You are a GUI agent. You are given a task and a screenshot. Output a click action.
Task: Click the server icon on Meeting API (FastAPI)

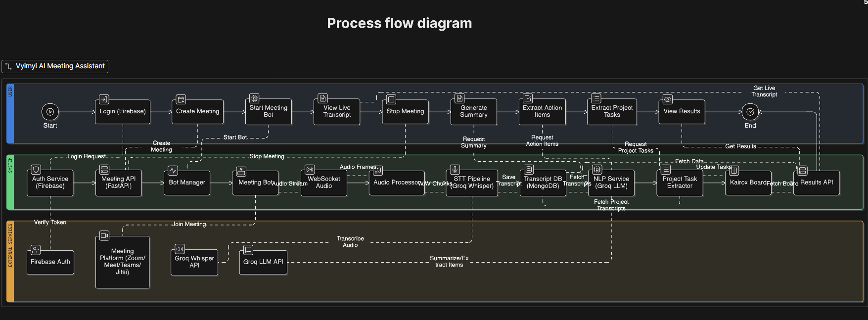104,170
